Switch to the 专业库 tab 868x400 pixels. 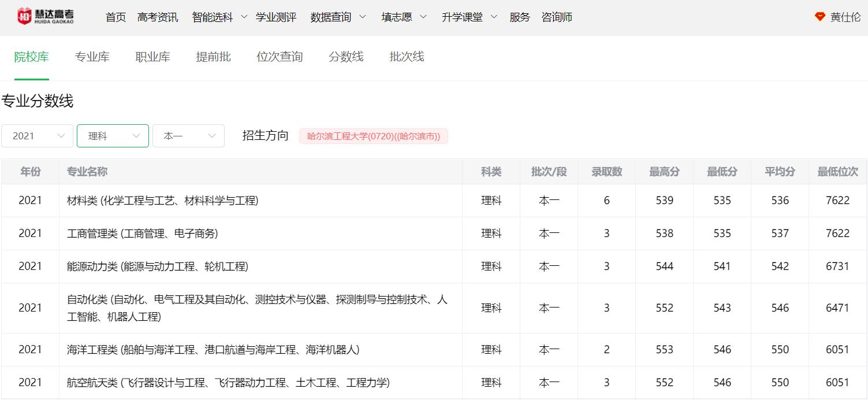pos(92,57)
